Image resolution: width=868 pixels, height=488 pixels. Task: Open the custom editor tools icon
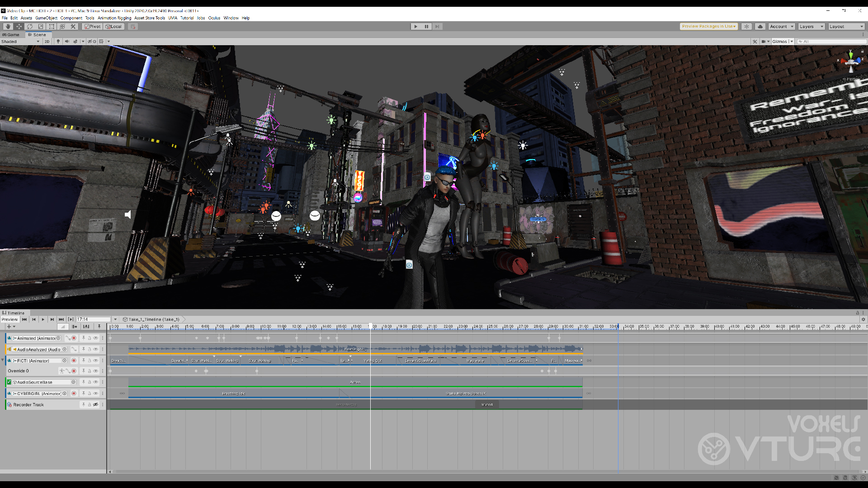click(73, 27)
